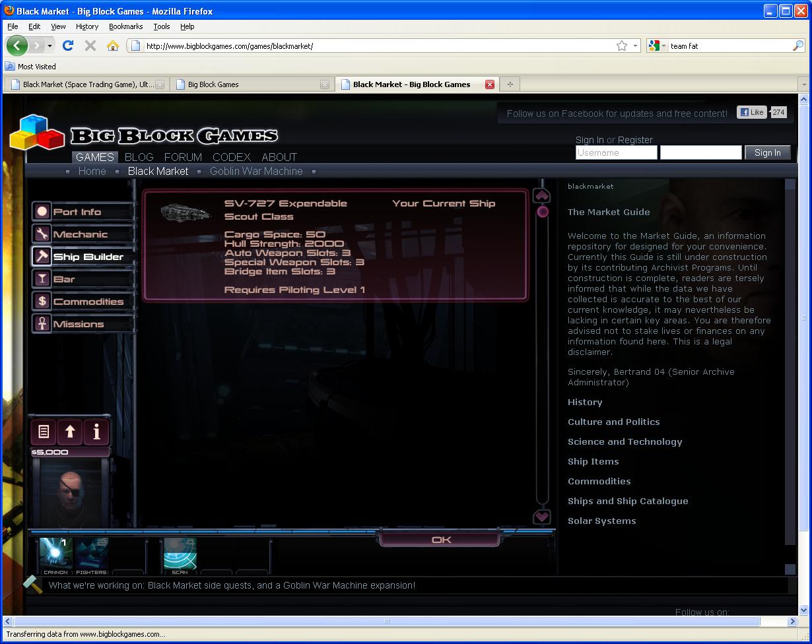The image size is (812, 644).
Task: Open the Commodities dollar section
Action: (x=87, y=302)
